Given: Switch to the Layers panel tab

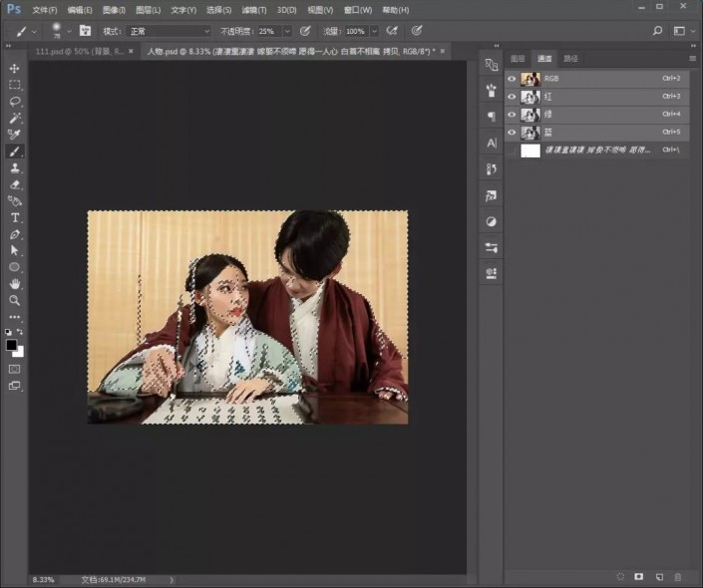Looking at the screenshot, I should [518, 58].
